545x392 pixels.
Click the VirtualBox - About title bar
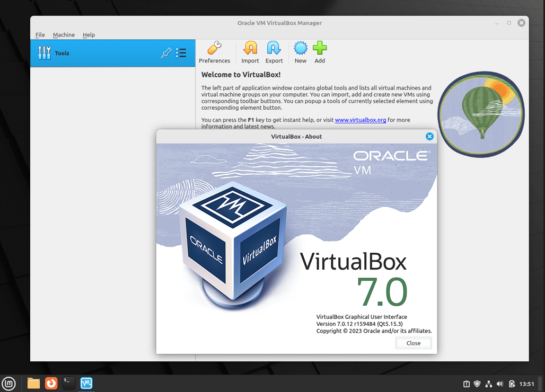point(296,137)
